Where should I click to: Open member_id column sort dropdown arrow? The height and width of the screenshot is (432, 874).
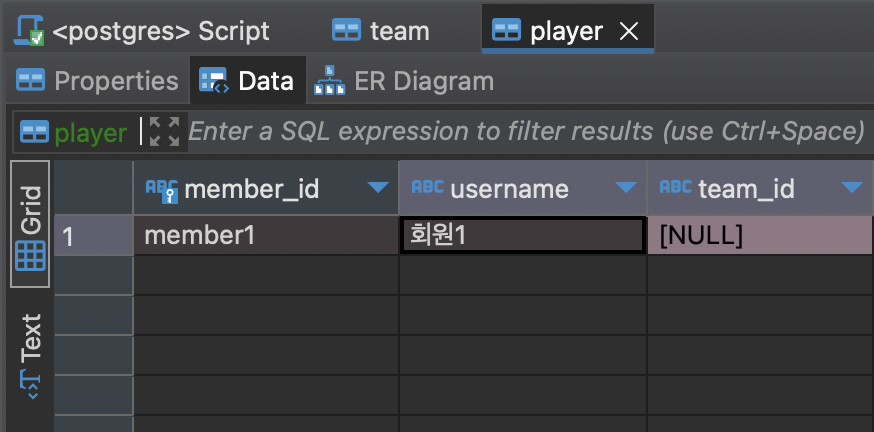378,187
